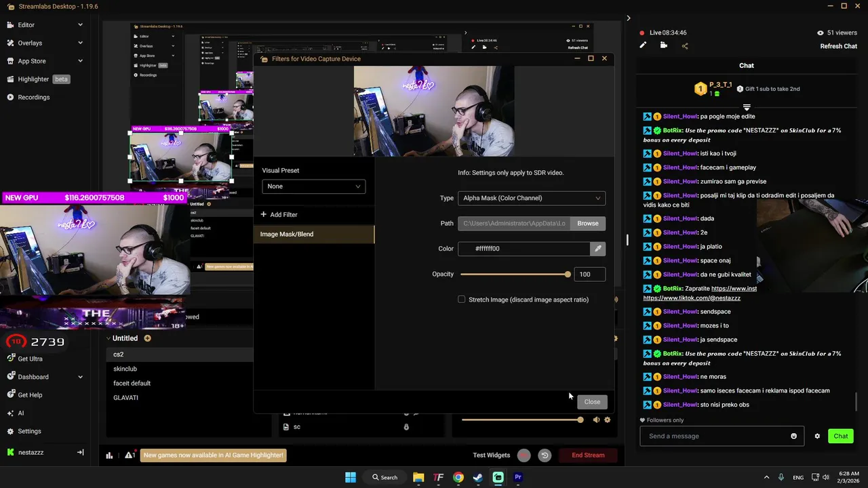Open Recordings in the sidebar
Screen dimensions: 868x488
[33, 97]
